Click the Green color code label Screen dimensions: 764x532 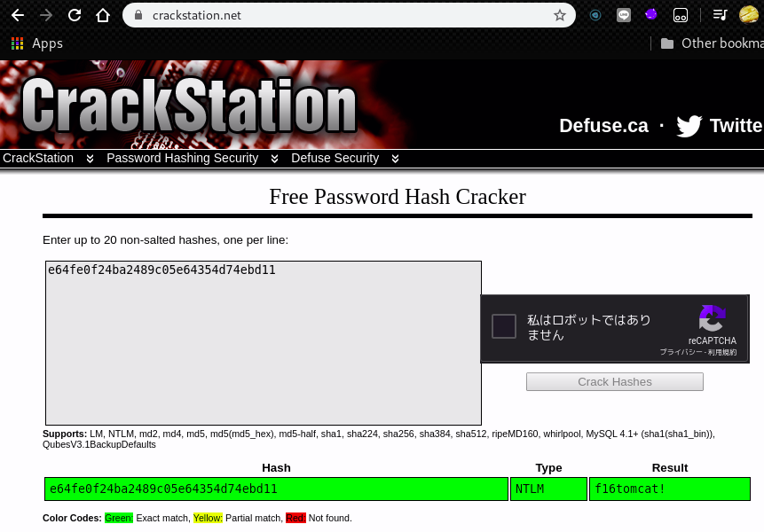point(118,518)
